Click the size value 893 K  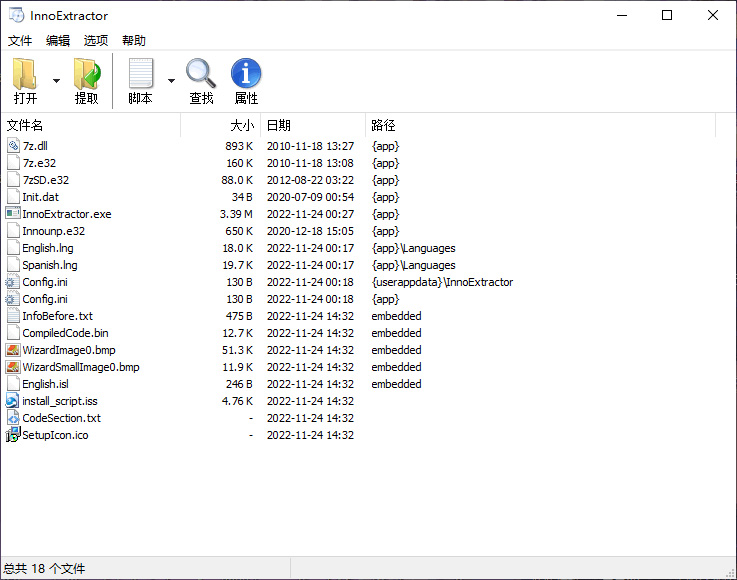(x=239, y=146)
